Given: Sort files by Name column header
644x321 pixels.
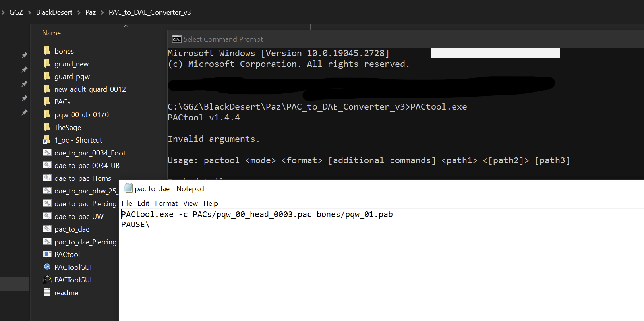Looking at the screenshot, I should pos(52,33).
